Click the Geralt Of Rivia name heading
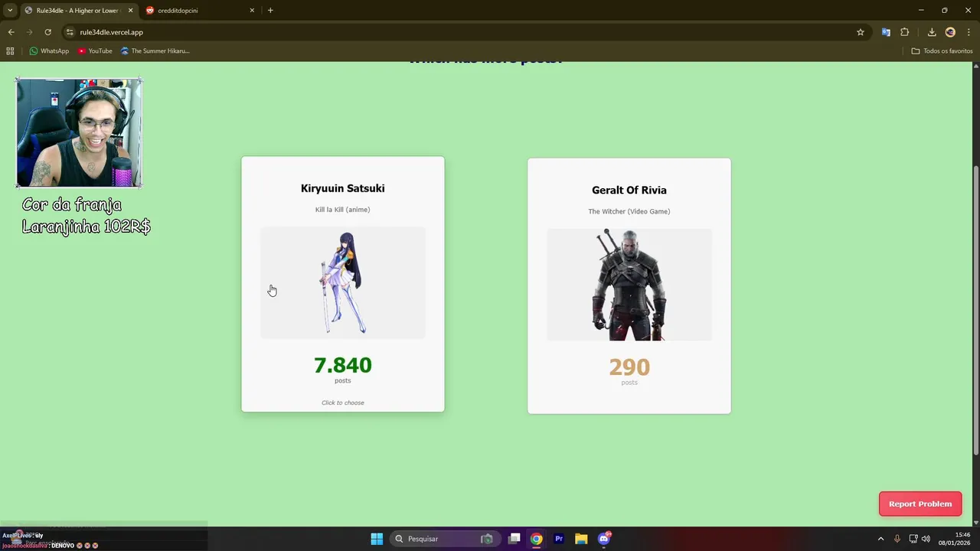The height and width of the screenshot is (551, 980). [x=629, y=191]
